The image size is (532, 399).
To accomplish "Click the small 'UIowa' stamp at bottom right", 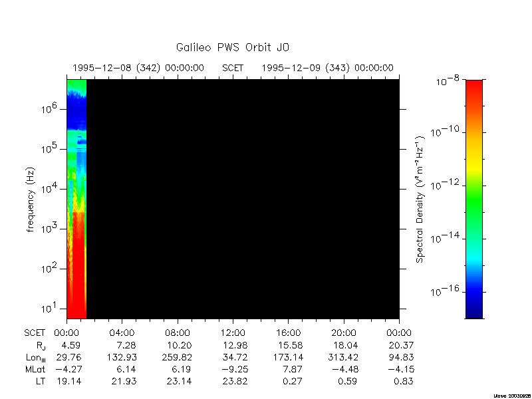I will coord(513,396).
